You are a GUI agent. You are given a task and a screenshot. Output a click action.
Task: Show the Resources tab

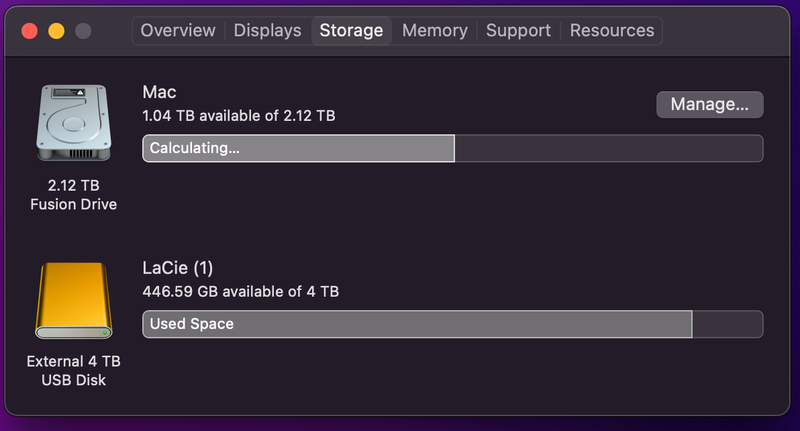pyautogui.click(x=611, y=30)
